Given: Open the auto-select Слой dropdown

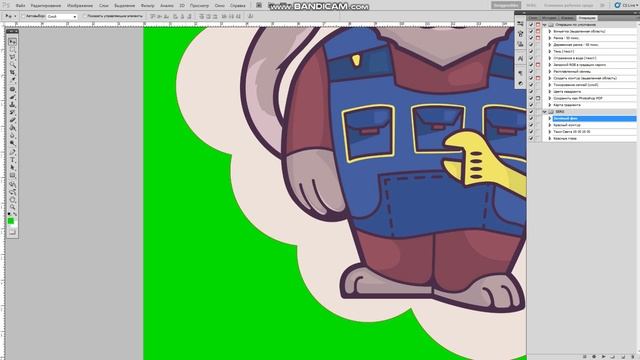Looking at the screenshot, I should [62, 16].
